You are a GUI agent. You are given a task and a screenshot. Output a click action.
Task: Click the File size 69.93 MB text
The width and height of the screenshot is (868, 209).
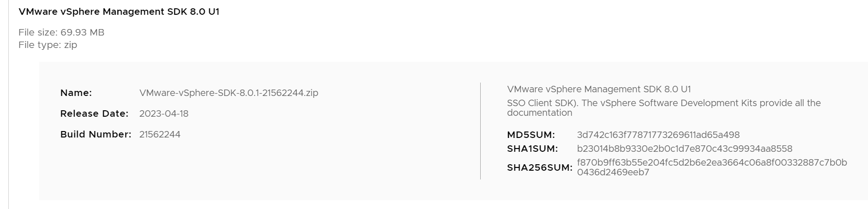(61, 32)
